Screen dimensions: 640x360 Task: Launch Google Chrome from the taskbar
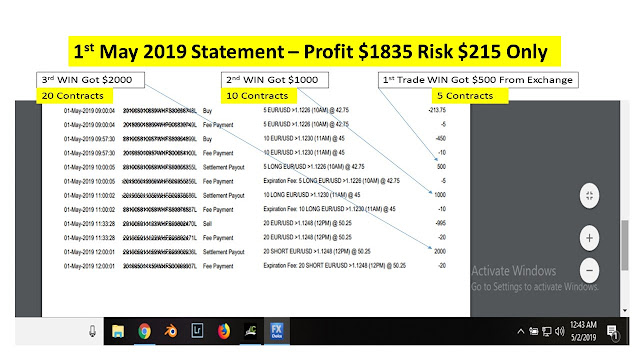144,331
